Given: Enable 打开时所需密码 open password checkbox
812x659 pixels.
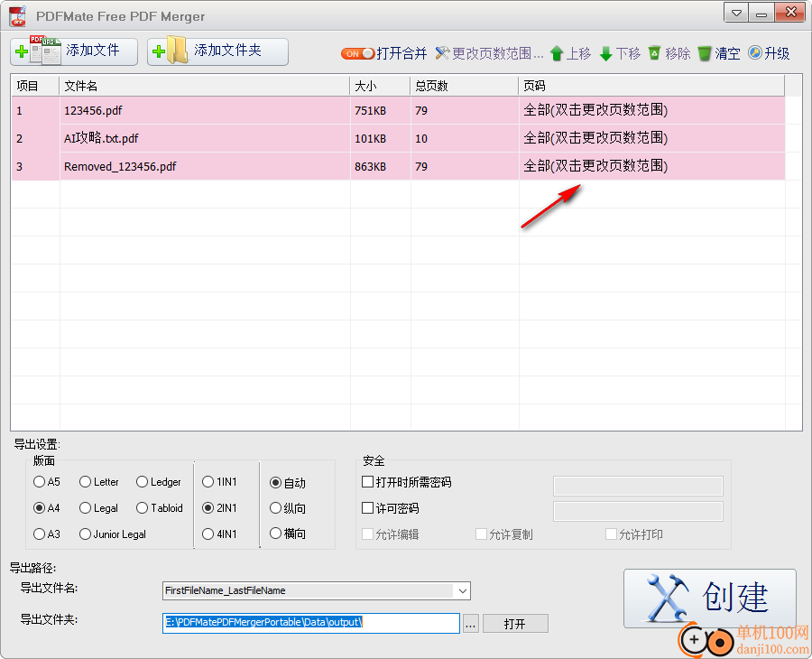Looking at the screenshot, I should 368,482.
